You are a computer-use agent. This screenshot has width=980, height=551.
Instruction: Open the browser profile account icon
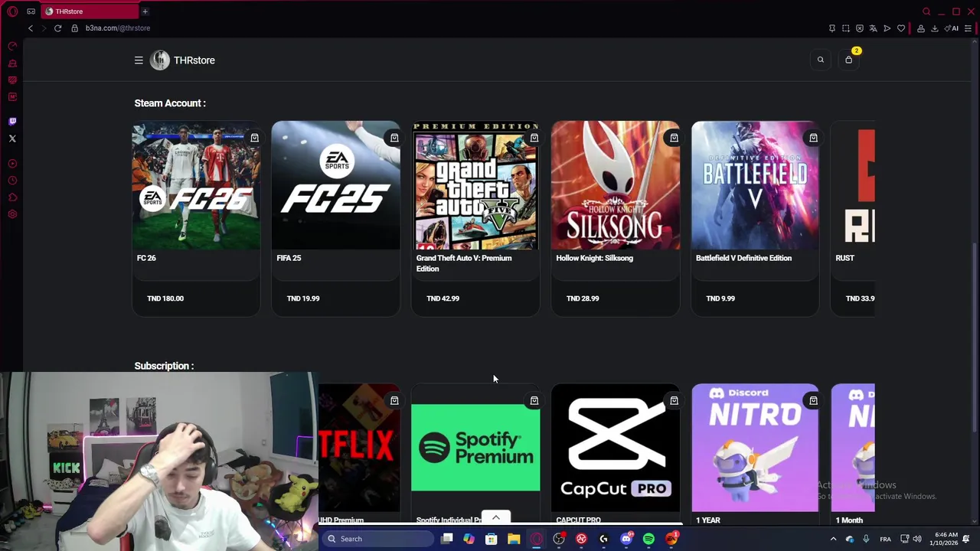pyautogui.click(x=921, y=28)
